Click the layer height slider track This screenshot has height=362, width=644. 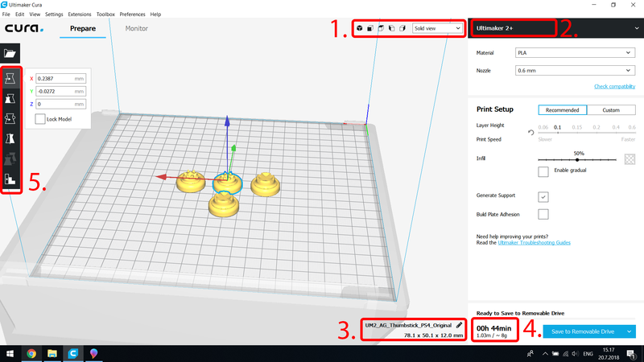[x=588, y=133]
